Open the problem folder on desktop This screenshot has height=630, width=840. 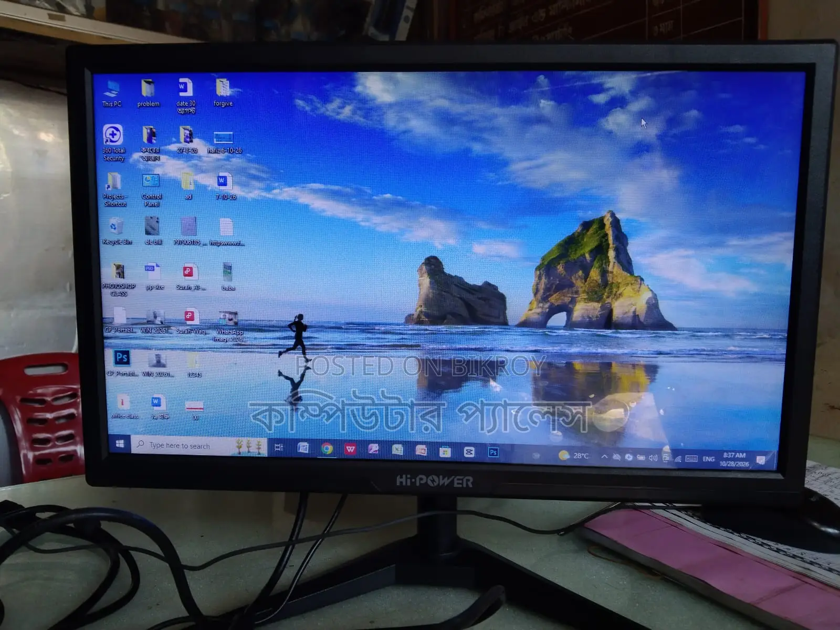tap(148, 93)
